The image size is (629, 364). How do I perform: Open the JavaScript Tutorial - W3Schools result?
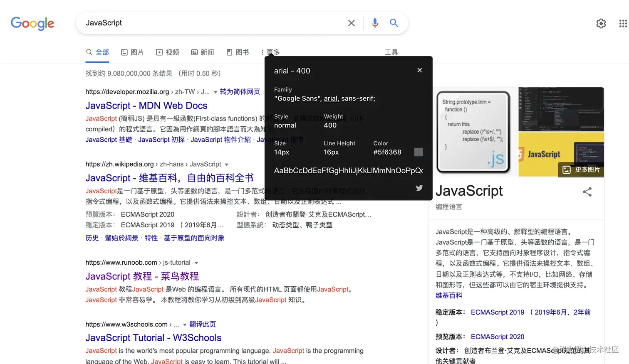point(154,338)
